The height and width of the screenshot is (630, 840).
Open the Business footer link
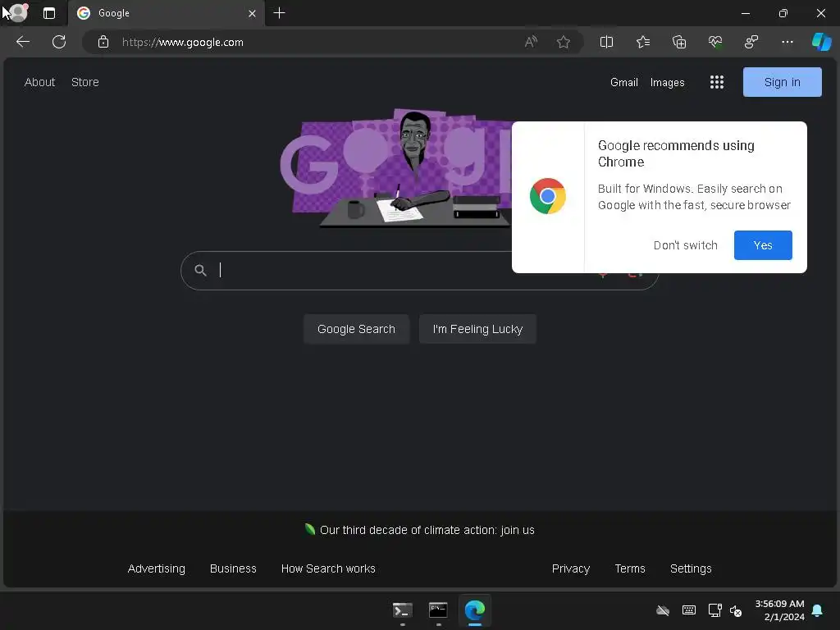click(x=233, y=568)
